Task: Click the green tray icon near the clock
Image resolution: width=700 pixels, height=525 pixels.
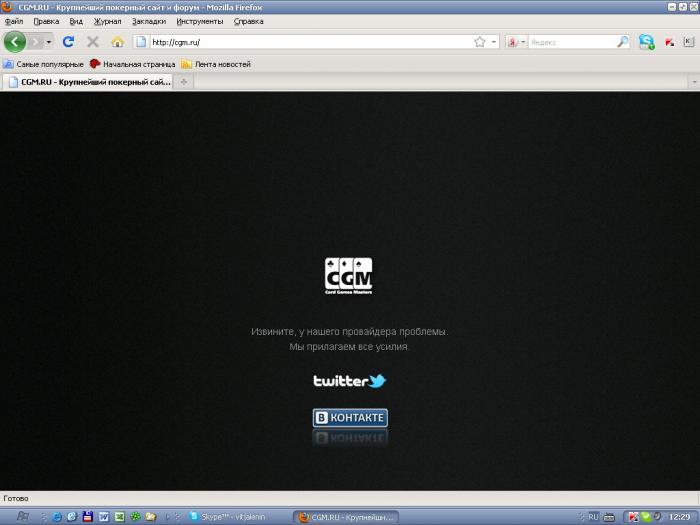Action: [646, 517]
